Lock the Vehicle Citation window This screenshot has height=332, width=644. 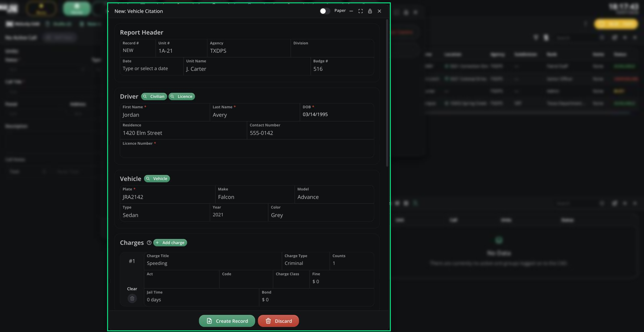click(370, 11)
